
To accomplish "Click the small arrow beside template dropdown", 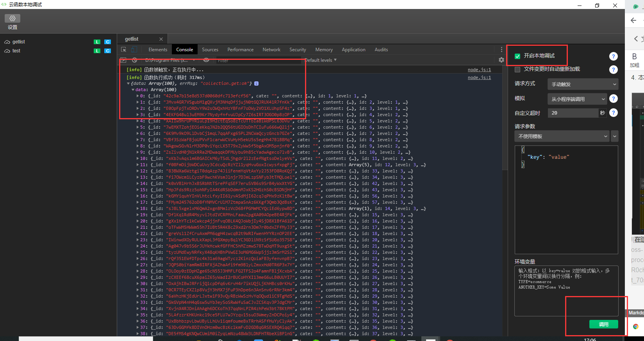I will (615, 136).
